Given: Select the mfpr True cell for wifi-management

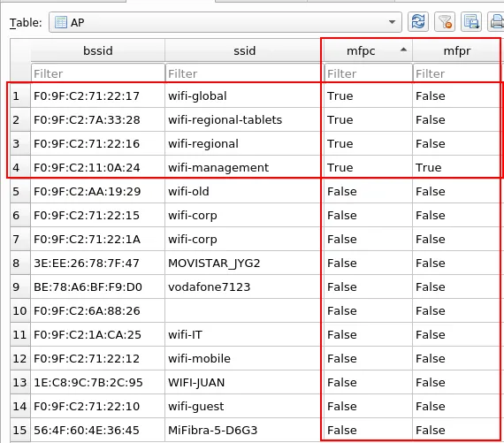Looking at the screenshot, I should 456,167.
